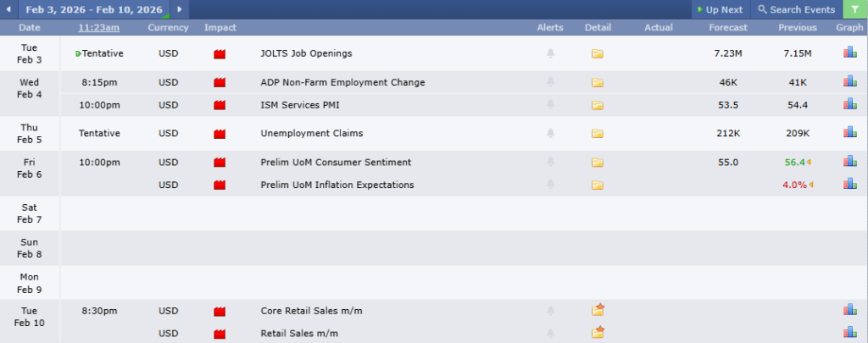
Task: Toggle alert bell for JOLTS Job Openings
Action: click(x=550, y=53)
